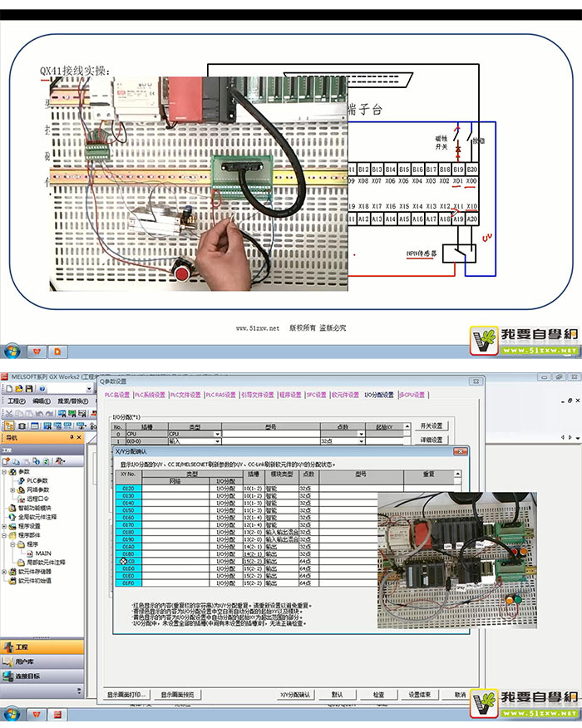Open the CPU type dropdown in row 0
Image resolution: width=582 pixels, height=728 pixels.
(x=217, y=434)
